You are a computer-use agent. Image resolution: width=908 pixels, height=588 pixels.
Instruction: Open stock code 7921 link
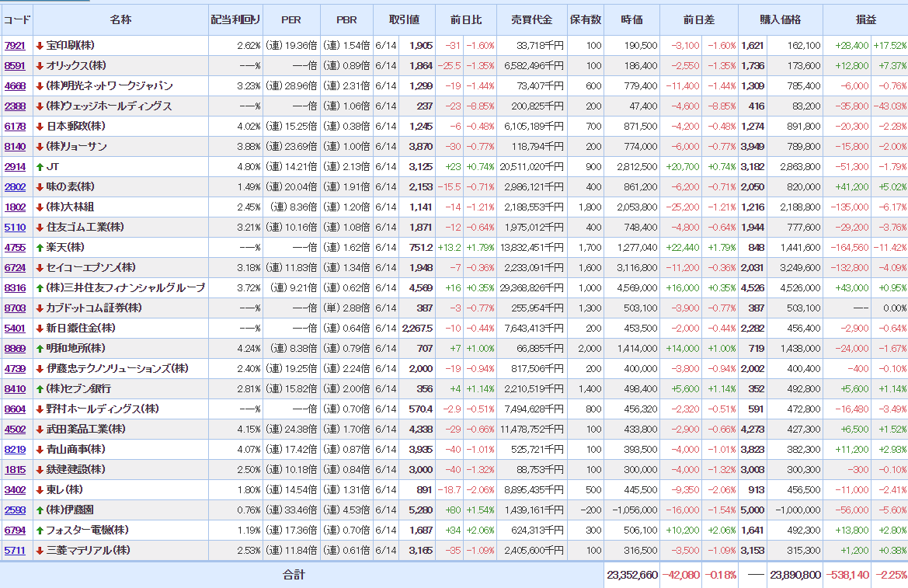(15, 46)
